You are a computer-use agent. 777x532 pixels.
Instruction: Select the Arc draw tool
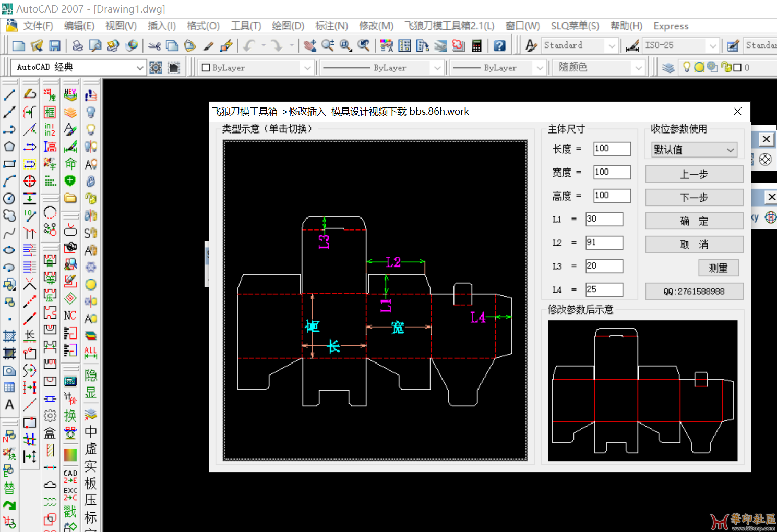click(9, 181)
